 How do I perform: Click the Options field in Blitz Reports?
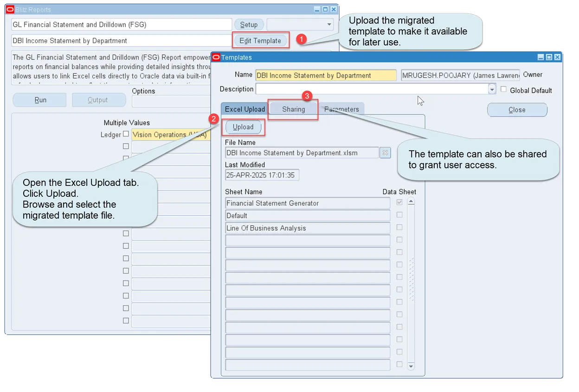click(x=171, y=101)
